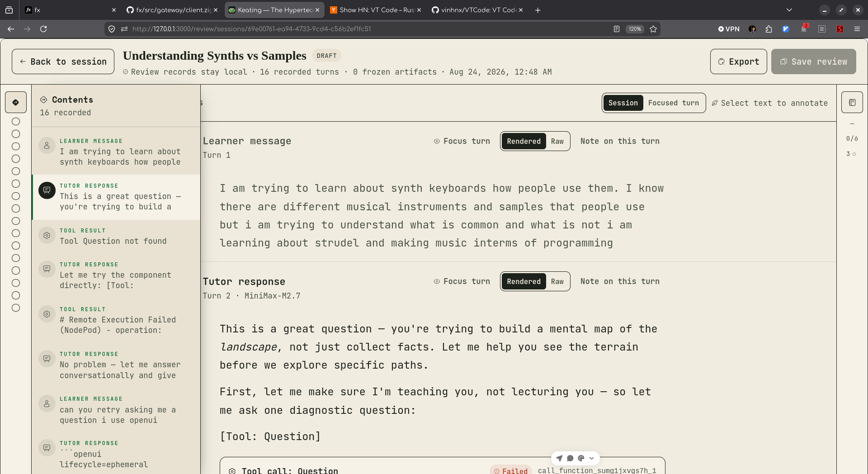This screenshot has height=474, width=868.
Task: Open the red S extension icon
Action: [x=840, y=29]
